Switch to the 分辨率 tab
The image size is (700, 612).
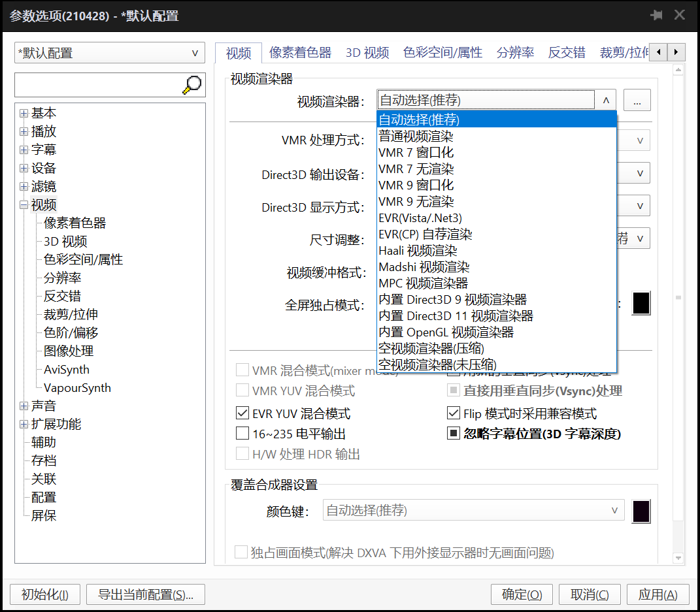pyautogui.click(x=515, y=53)
